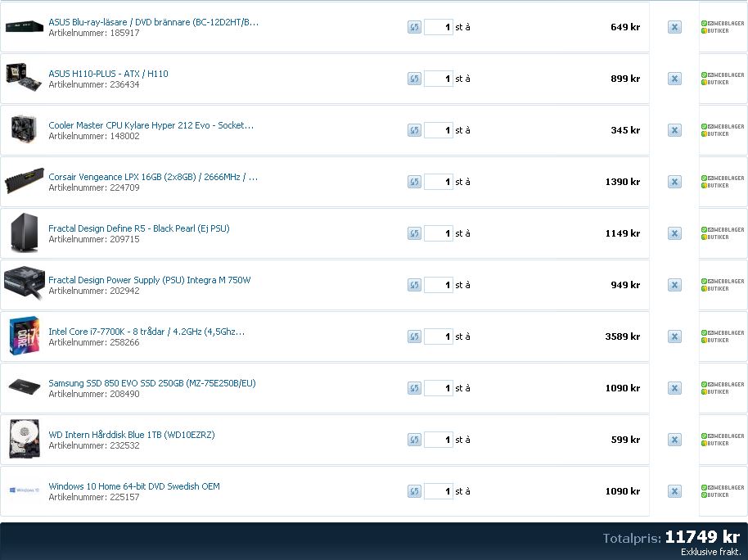Focus quantity field for ASUS Blu-ray-läsare

[439, 27]
